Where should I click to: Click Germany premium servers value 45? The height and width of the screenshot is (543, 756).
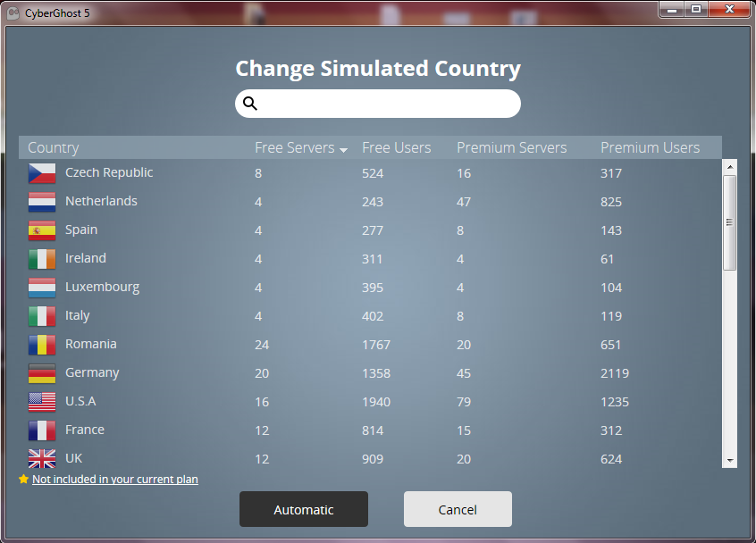(x=464, y=373)
